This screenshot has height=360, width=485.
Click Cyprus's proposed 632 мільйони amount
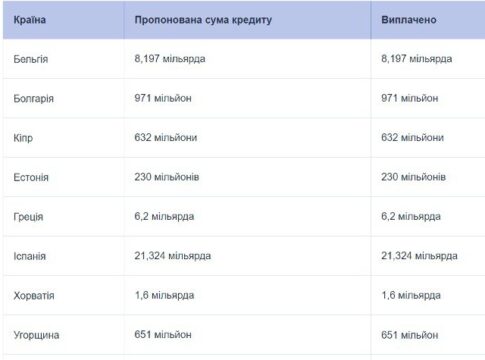[166, 138]
